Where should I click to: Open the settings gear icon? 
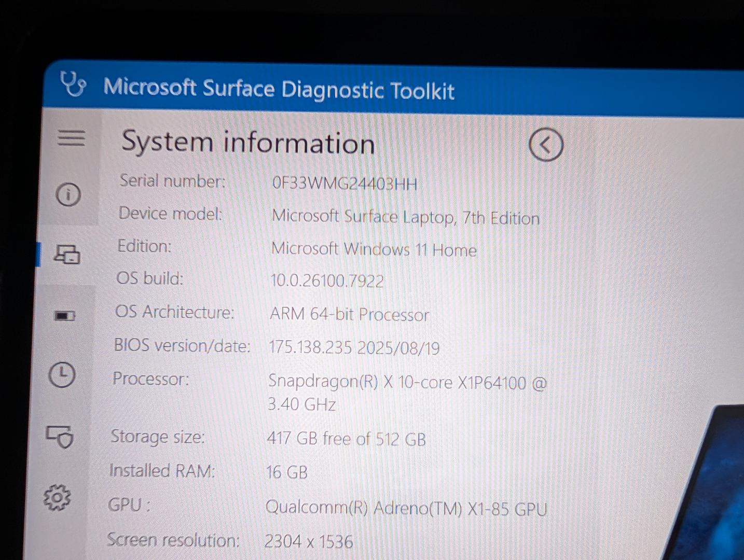(57, 498)
